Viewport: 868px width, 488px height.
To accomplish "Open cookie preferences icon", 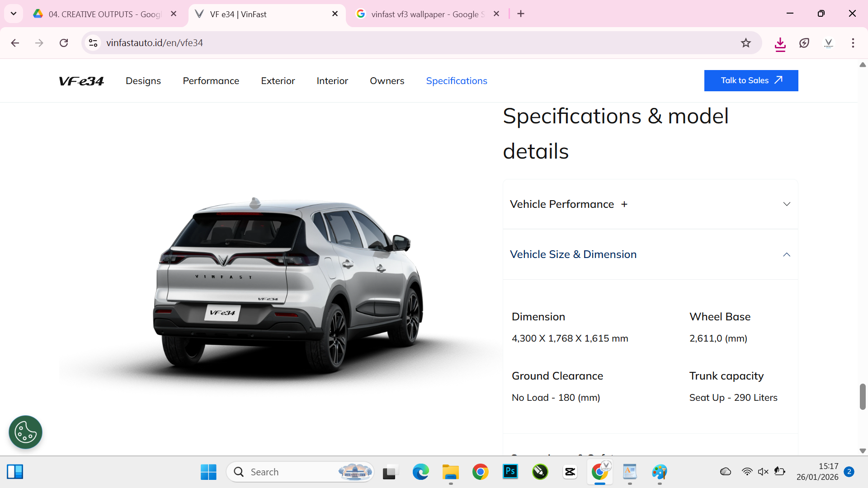I will 25,432.
